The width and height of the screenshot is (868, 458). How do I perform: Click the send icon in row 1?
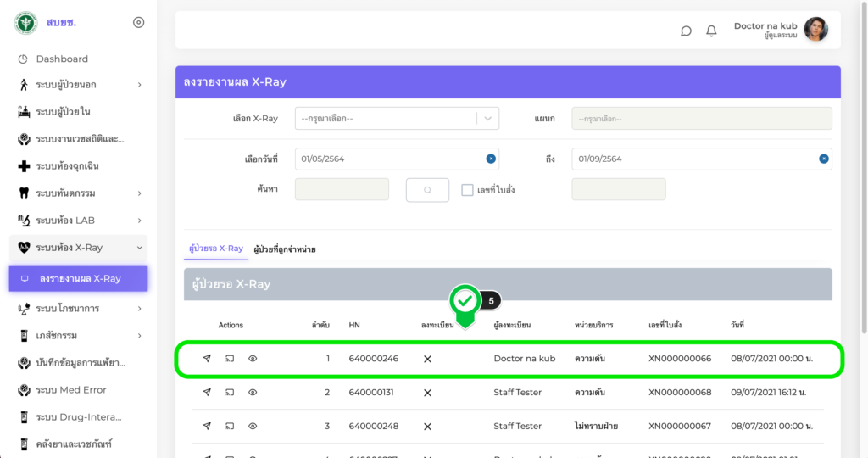coord(207,359)
